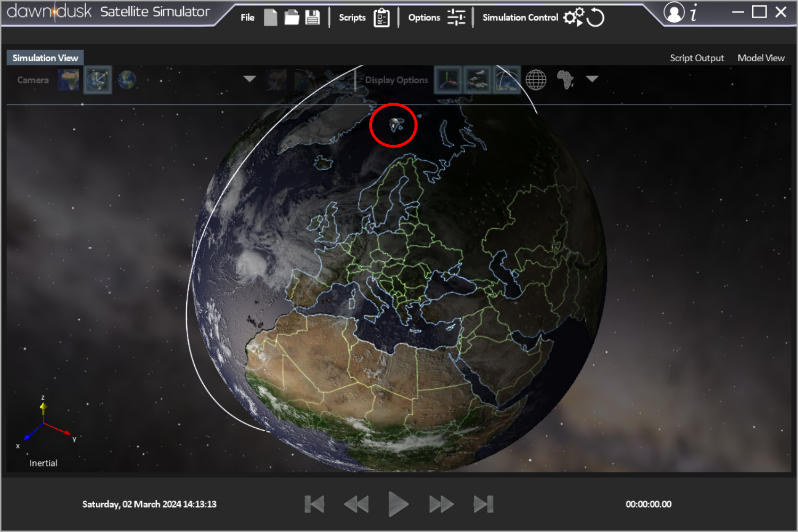
Task: Minimize the Satellite Simulator window
Action: tap(738, 12)
